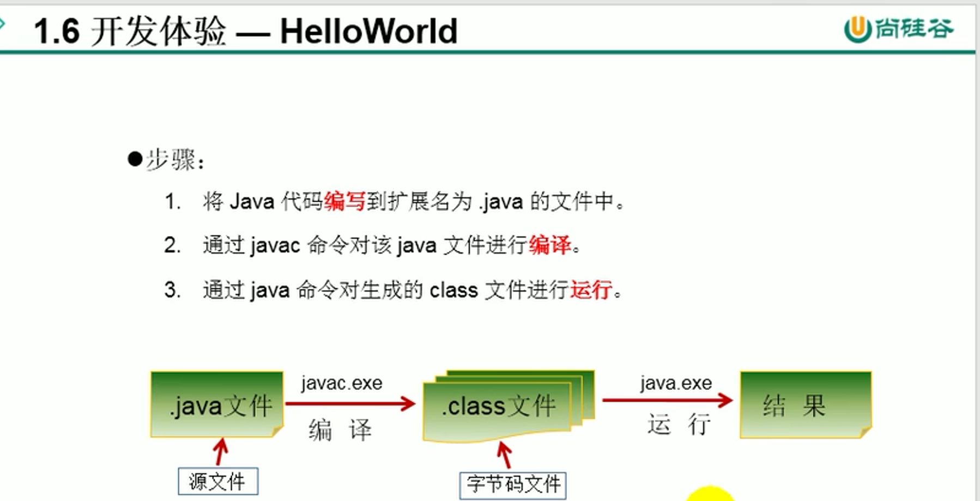Click the '编 译' label under javac arrow
The height and width of the screenshot is (501, 980).
tap(340, 430)
